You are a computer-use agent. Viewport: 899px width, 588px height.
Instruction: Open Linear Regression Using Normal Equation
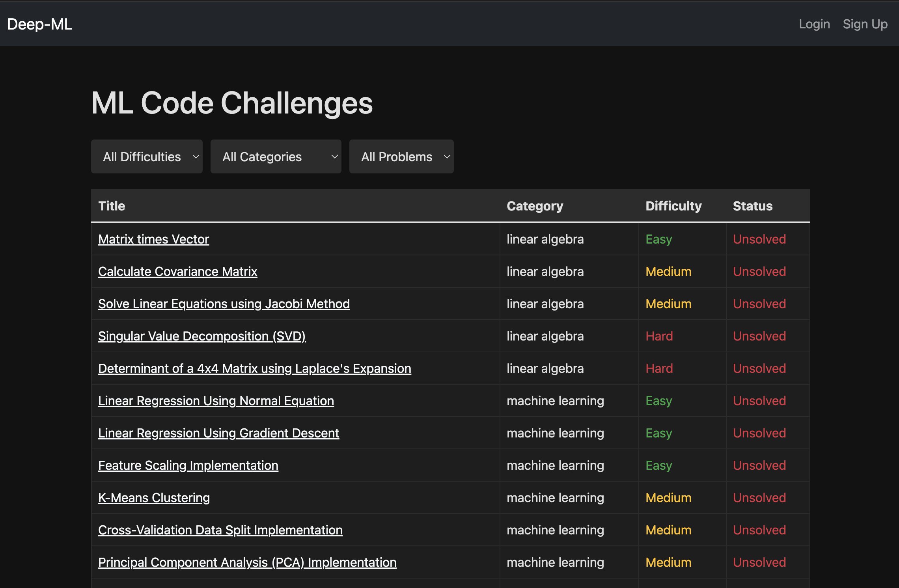click(216, 401)
